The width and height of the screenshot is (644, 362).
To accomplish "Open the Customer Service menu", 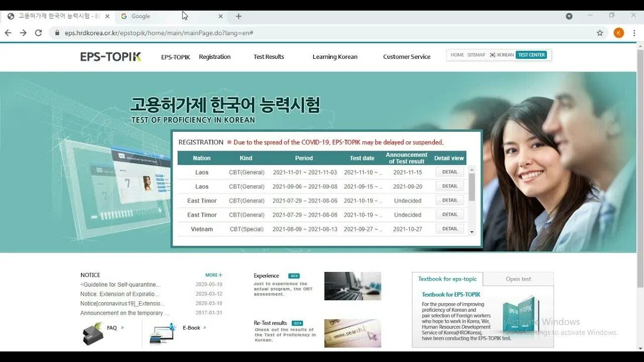I will 407,57.
